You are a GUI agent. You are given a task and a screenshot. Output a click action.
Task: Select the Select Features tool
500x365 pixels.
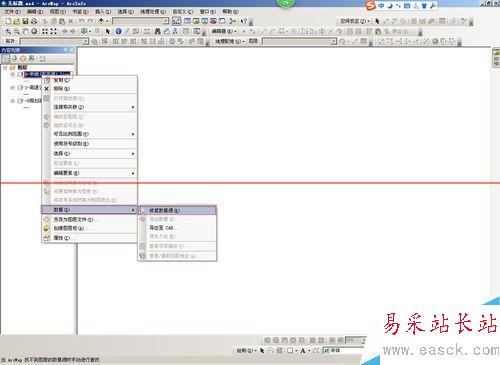[x=84, y=31]
